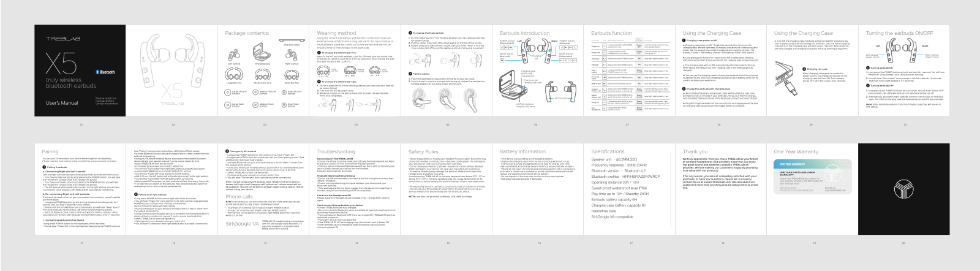The height and width of the screenshot is (271, 980).
Task: Click the 'Troubleshooting' heading
Action: tap(336, 151)
